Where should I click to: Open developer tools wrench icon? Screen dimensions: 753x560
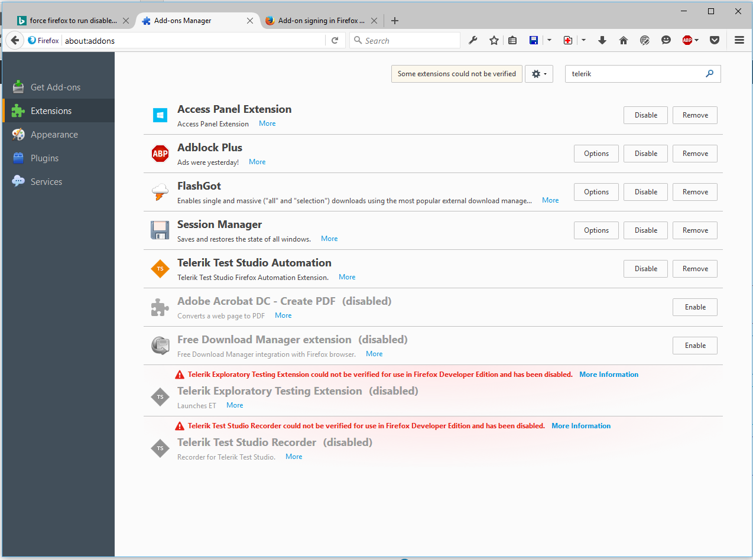473,40
